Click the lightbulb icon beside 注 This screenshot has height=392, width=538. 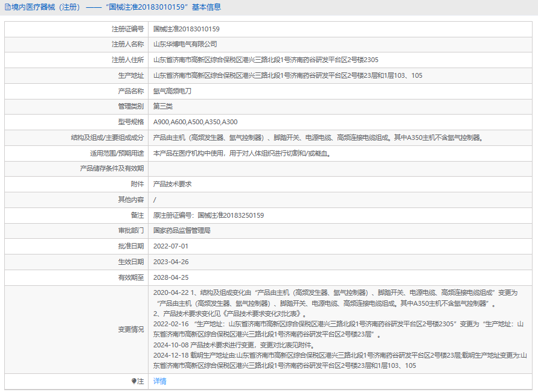tap(134, 381)
